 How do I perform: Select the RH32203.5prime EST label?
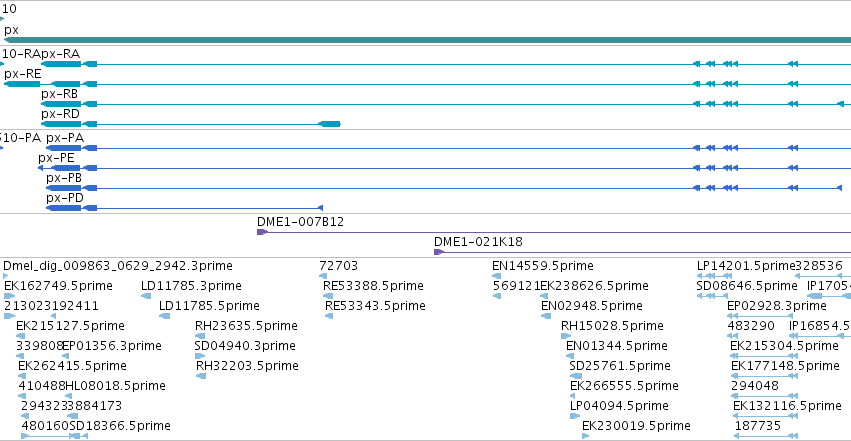tap(247, 366)
